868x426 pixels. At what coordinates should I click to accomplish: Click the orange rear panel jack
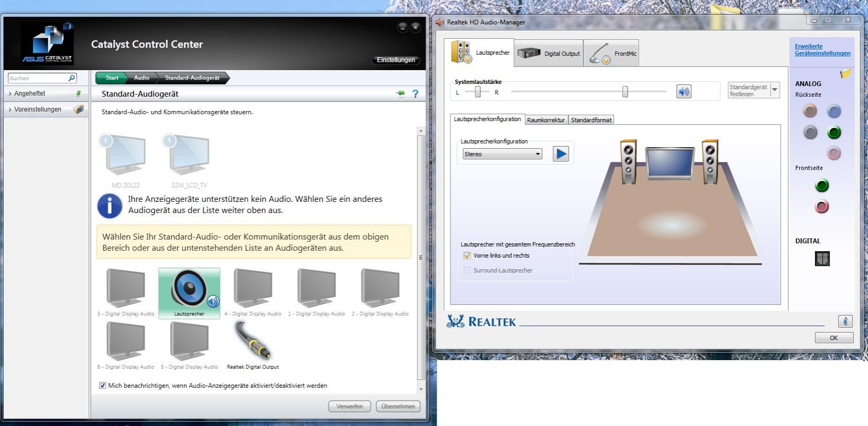pyautogui.click(x=810, y=111)
